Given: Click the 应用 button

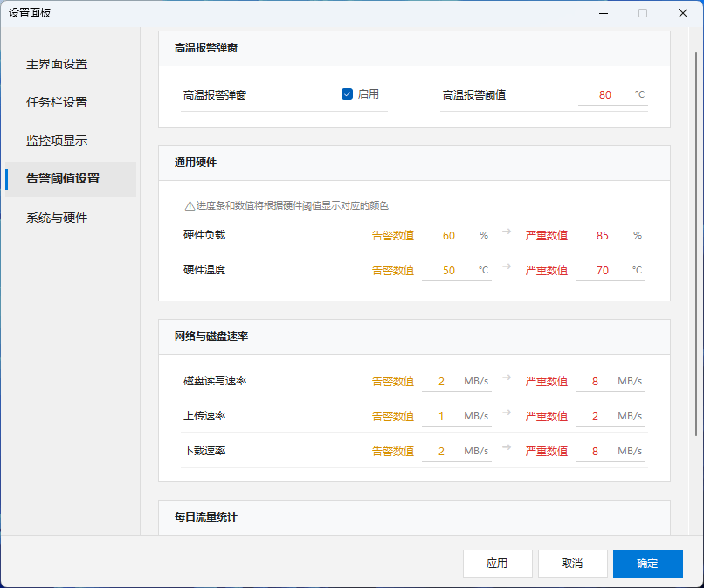Looking at the screenshot, I should click(x=498, y=564).
